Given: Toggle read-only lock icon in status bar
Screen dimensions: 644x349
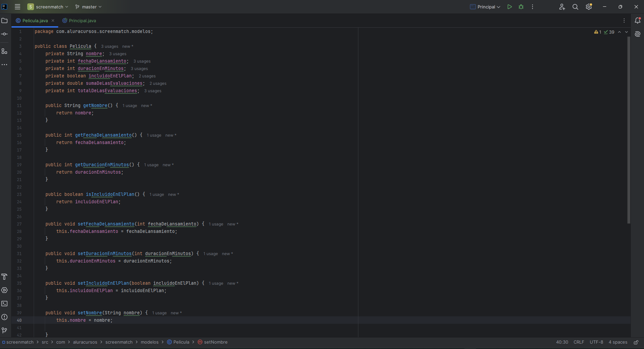Looking at the screenshot, I should (x=636, y=342).
